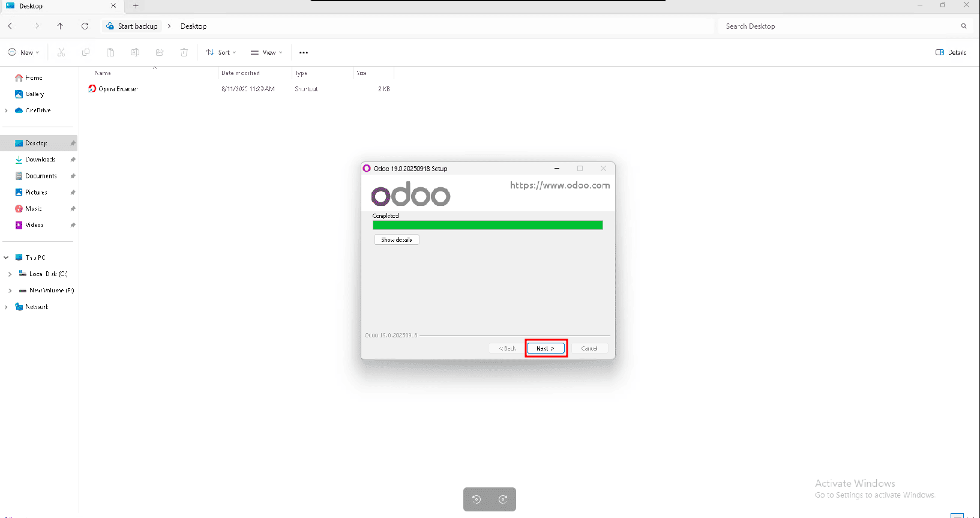The width and height of the screenshot is (980, 518).
Task: Click the Rename toolbar icon
Action: pos(135,53)
